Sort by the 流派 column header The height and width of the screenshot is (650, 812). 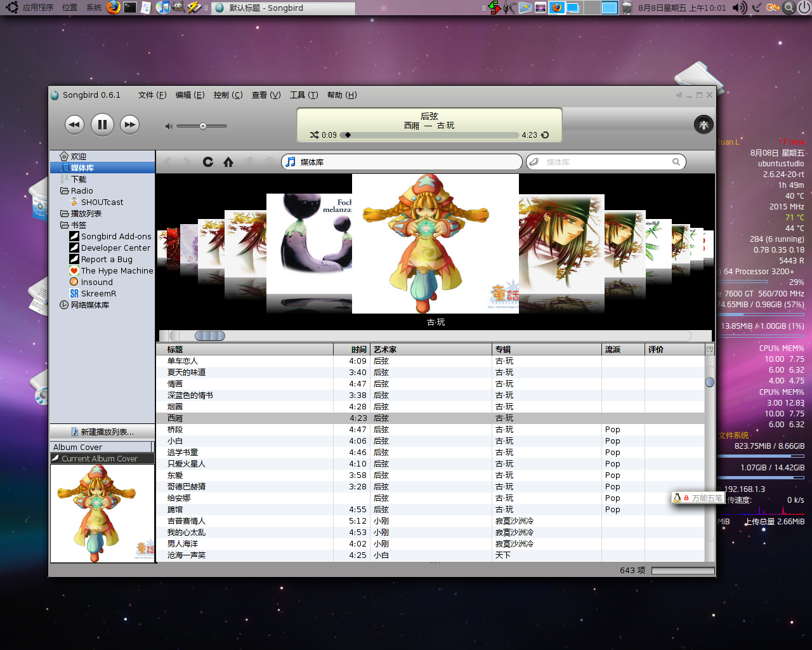point(624,350)
